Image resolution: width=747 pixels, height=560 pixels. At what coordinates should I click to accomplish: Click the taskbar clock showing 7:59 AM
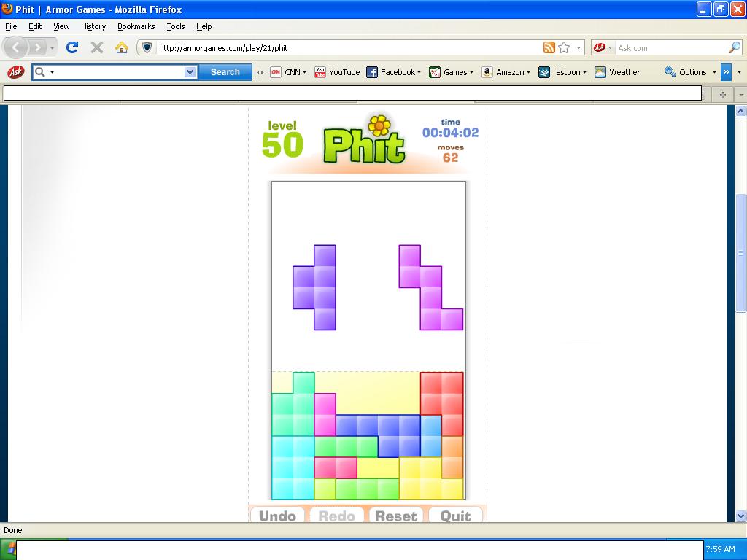[720, 549]
